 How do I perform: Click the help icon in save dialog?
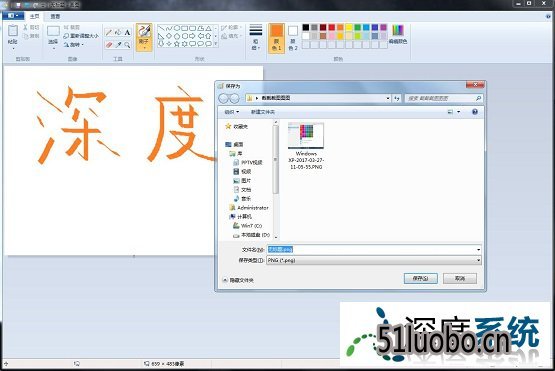pos(475,112)
